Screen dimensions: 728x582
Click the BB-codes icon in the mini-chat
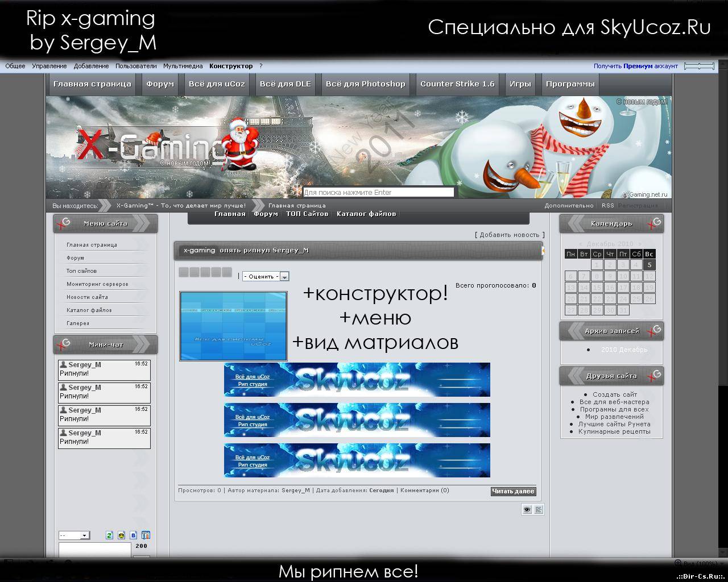[x=133, y=535]
